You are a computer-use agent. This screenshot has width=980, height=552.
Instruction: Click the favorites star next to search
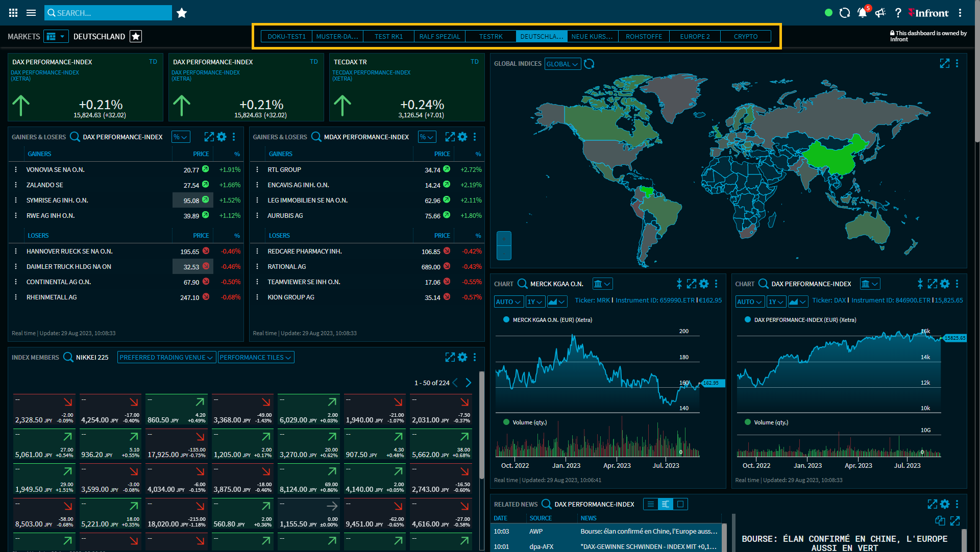[x=182, y=13]
